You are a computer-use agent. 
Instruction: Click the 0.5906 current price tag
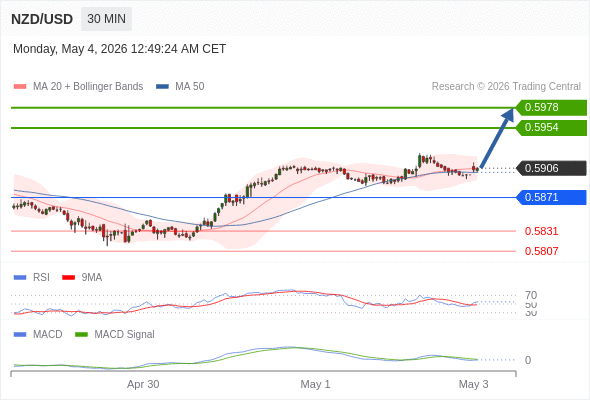[551, 168]
